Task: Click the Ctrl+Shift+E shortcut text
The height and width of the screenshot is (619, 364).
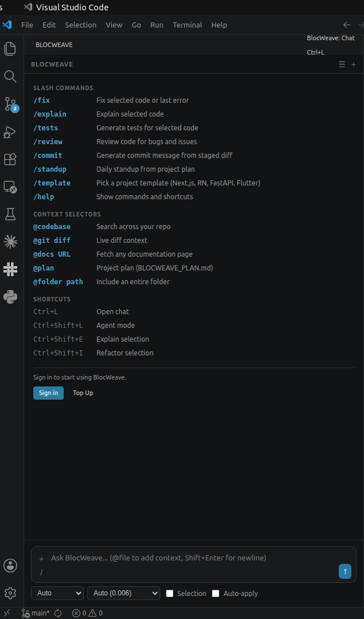Action: click(58, 339)
